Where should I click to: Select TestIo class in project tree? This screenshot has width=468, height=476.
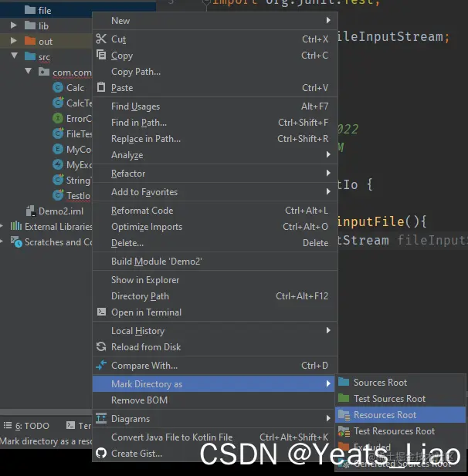click(x=73, y=195)
